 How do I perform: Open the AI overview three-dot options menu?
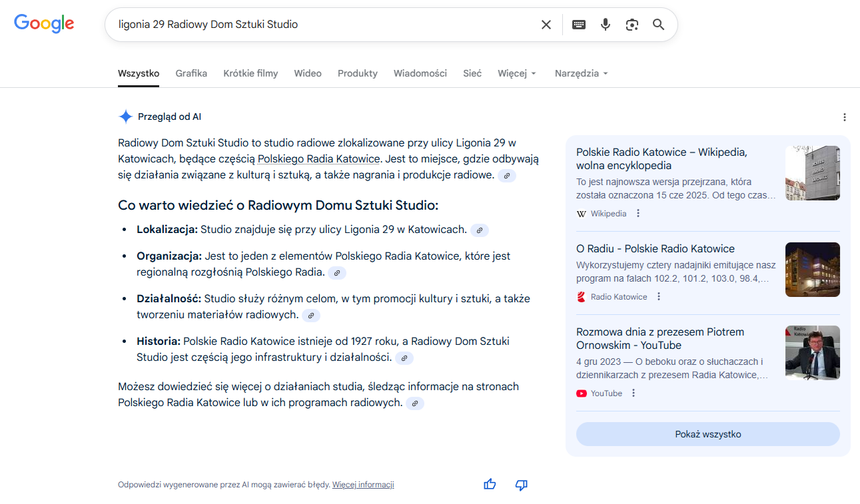(x=845, y=117)
